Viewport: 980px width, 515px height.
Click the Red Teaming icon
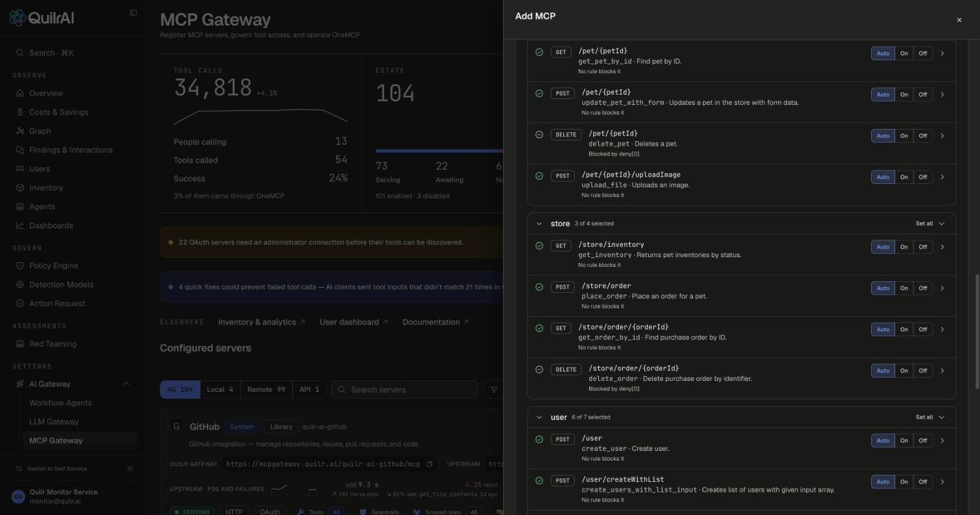(20, 344)
